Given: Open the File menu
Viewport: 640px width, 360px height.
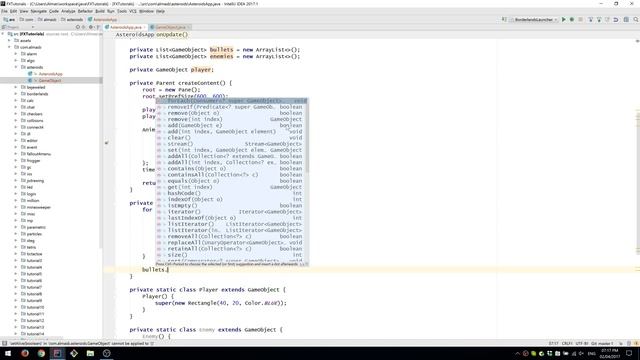Looking at the screenshot, I should pos(4,11).
